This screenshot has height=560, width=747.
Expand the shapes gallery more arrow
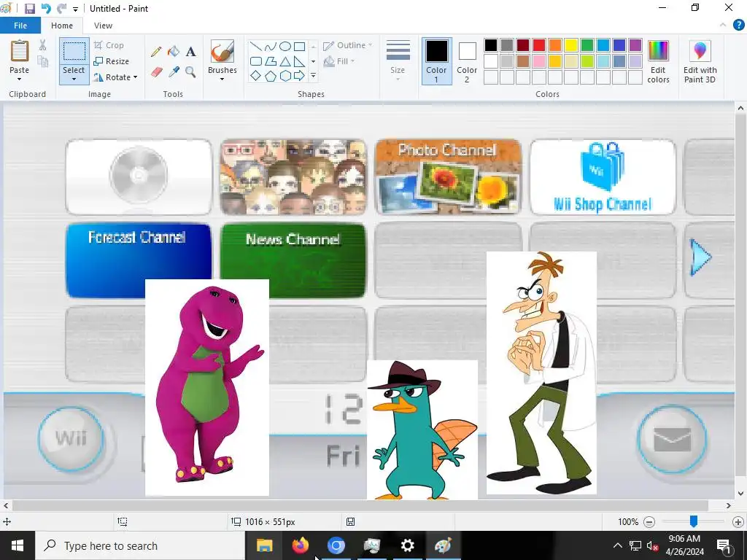(x=313, y=75)
